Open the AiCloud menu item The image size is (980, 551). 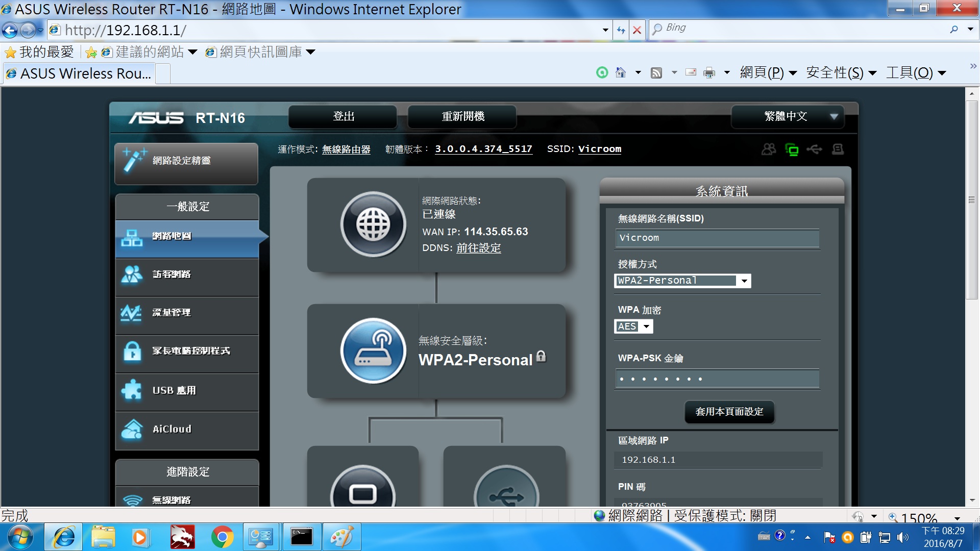pyautogui.click(x=187, y=431)
